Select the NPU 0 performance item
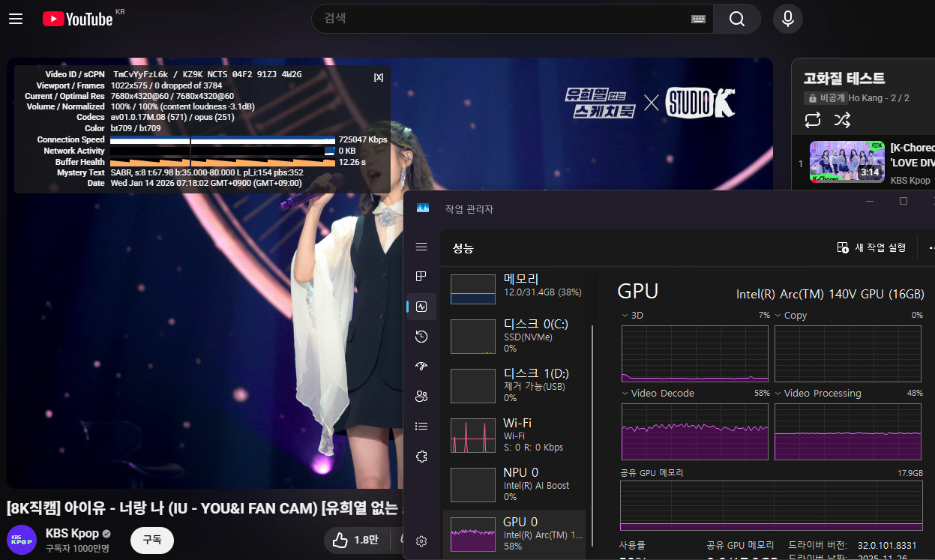This screenshot has height=560, width=935. (517, 484)
